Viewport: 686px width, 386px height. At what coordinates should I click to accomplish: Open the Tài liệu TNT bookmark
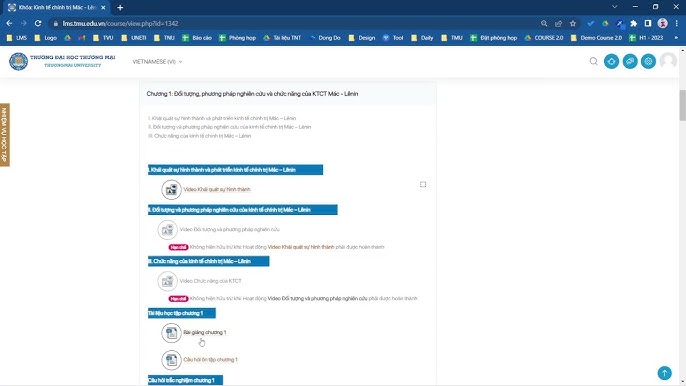pyautogui.click(x=282, y=38)
